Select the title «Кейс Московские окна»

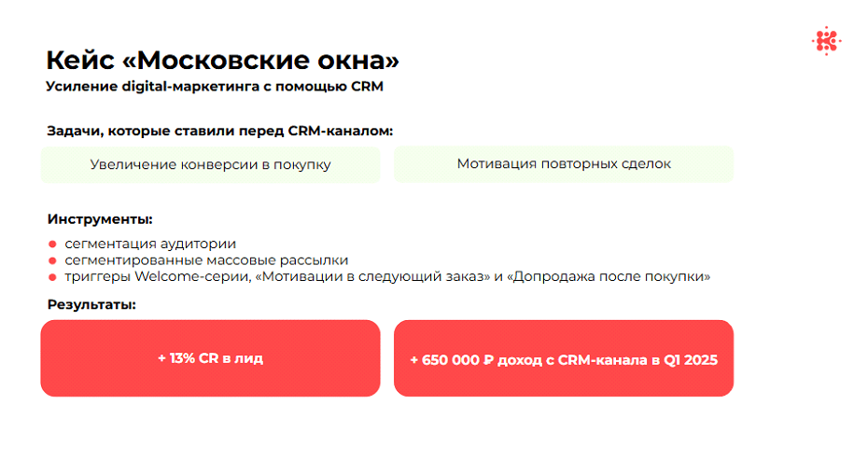pos(222,61)
